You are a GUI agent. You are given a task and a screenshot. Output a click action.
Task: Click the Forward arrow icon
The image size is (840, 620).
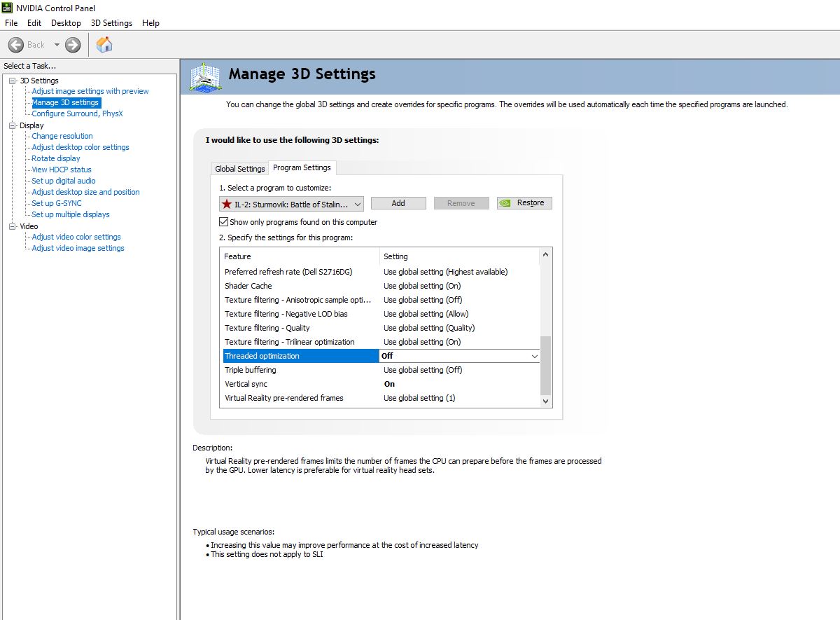coord(73,45)
